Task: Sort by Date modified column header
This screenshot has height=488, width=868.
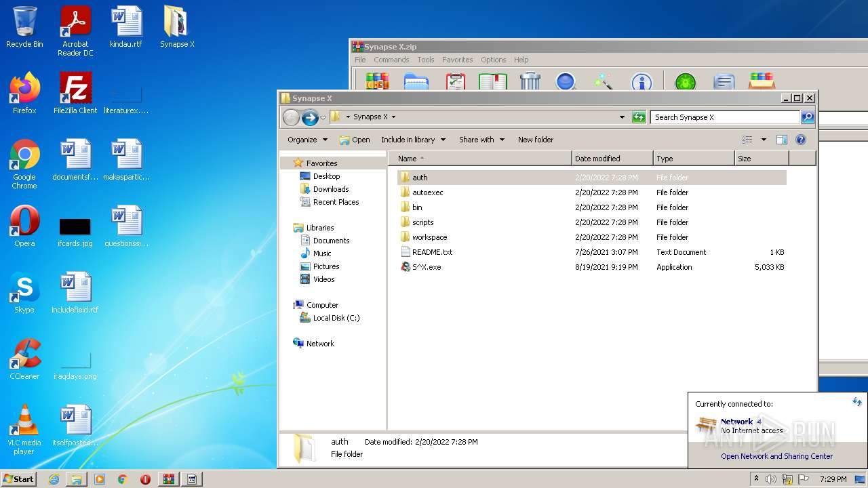Action: (x=612, y=159)
